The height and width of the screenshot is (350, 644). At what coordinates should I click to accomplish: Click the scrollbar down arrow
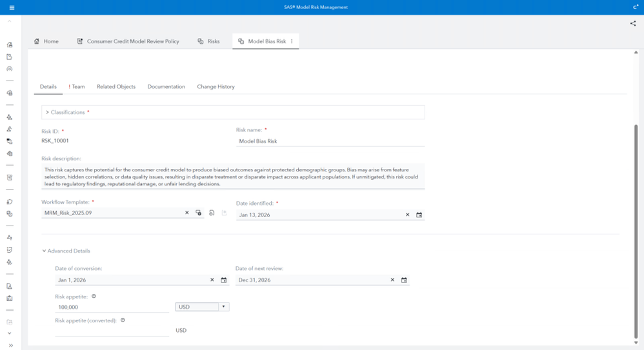(x=636, y=343)
